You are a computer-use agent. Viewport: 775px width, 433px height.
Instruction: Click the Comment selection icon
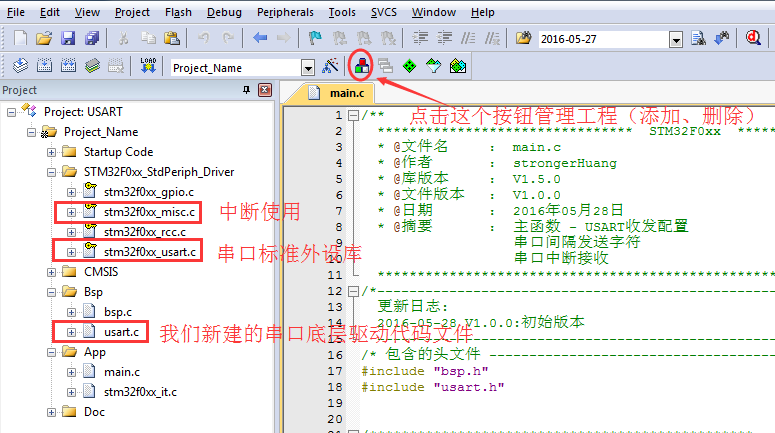point(468,38)
